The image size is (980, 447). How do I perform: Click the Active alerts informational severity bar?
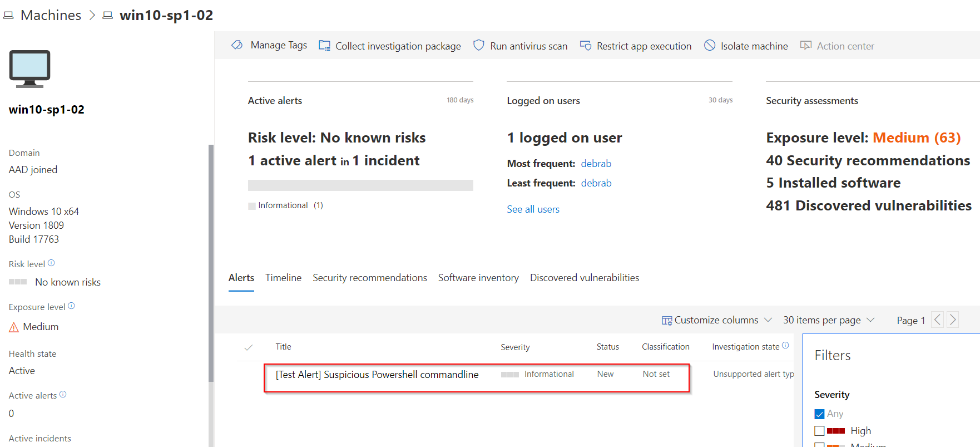pos(360,185)
